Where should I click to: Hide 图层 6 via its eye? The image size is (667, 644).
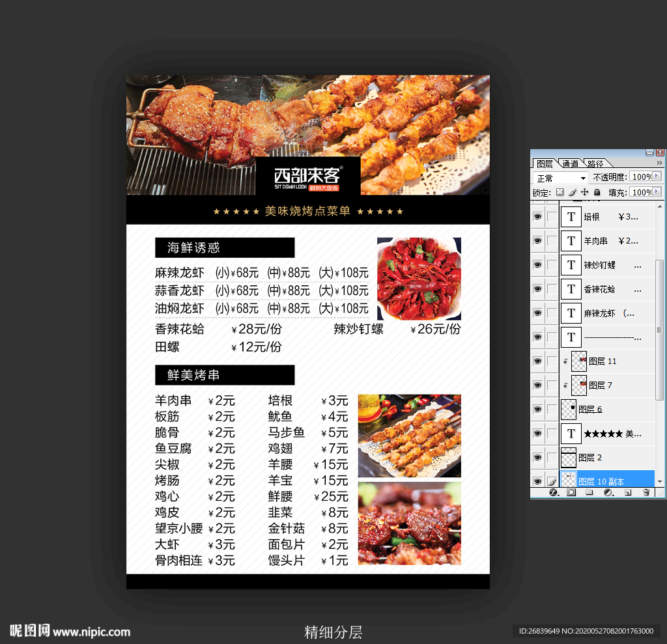coord(537,409)
